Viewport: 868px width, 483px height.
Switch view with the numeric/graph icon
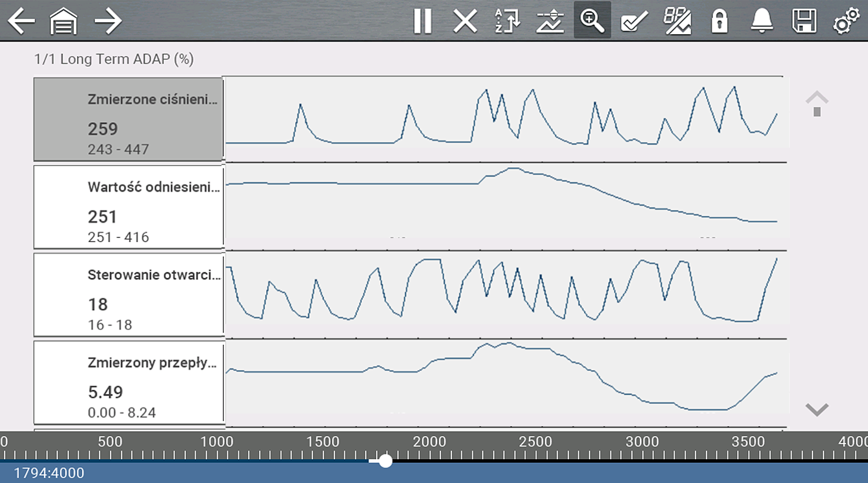tap(677, 21)
